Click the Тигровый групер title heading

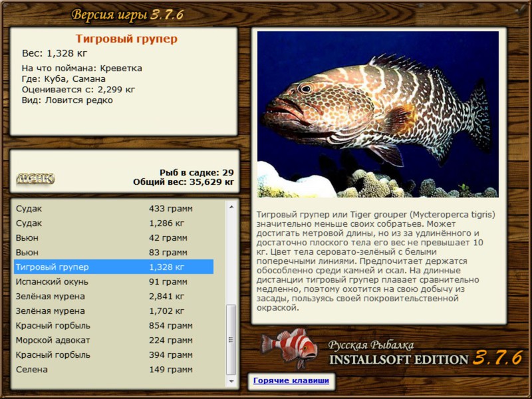(x=126, y=39)
